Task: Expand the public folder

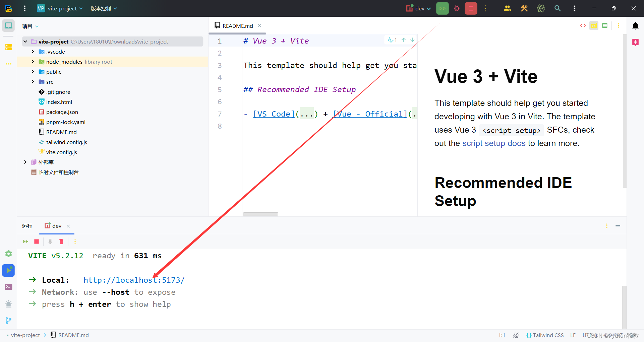Action: 33,72
